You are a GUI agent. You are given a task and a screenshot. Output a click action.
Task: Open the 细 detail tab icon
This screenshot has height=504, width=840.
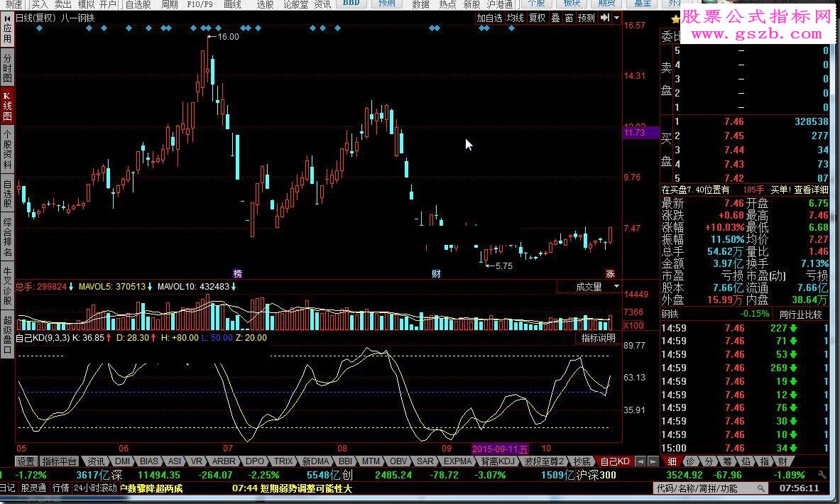(672, 461)
